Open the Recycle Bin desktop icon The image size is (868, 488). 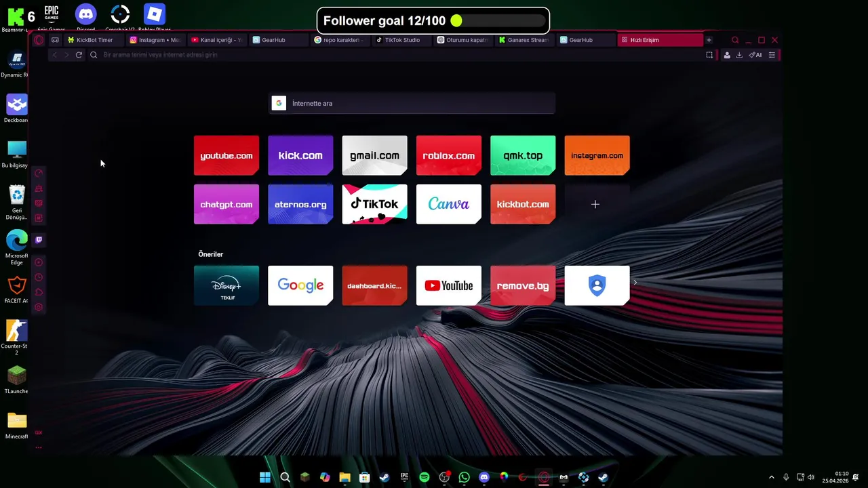click(17, 203)
